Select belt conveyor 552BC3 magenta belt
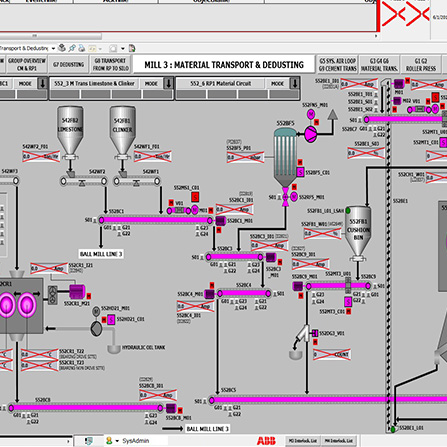 pyautogui.click(x=234, y=257)
